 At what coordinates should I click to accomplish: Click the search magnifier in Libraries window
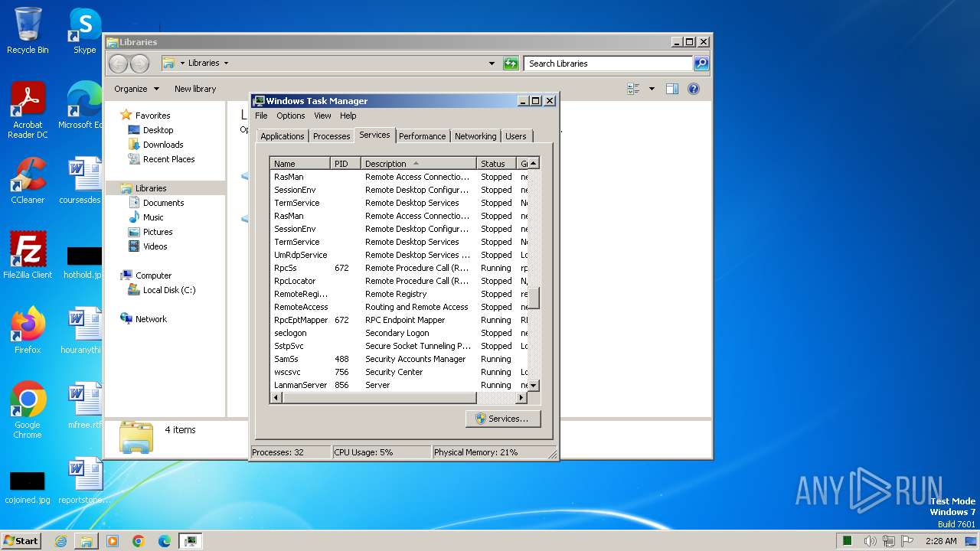click(701, 64)
